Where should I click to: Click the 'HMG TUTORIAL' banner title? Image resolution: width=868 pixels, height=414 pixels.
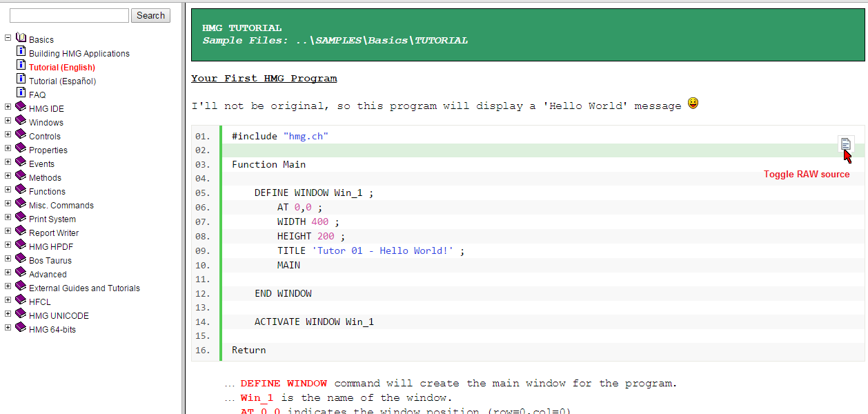[242, 28]
